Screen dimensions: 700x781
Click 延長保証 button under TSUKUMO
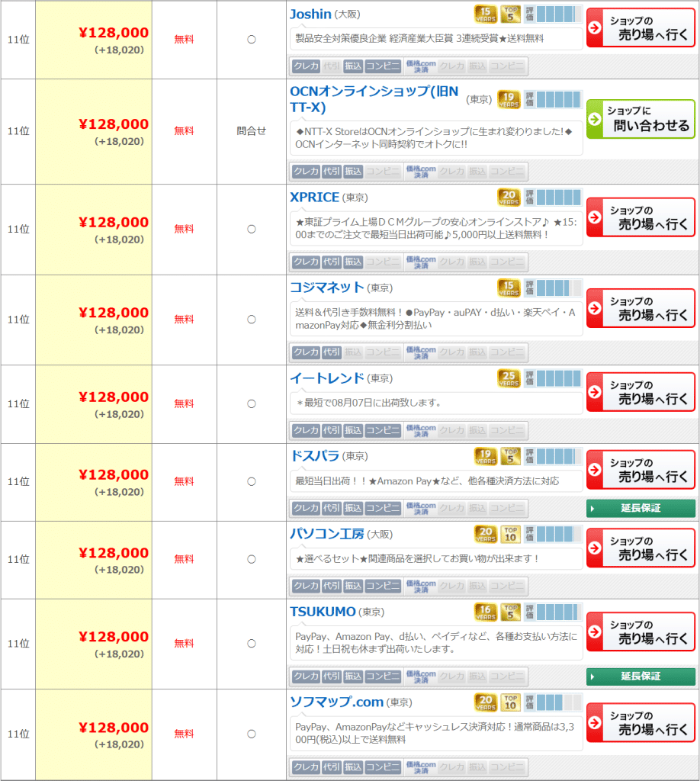641,677
